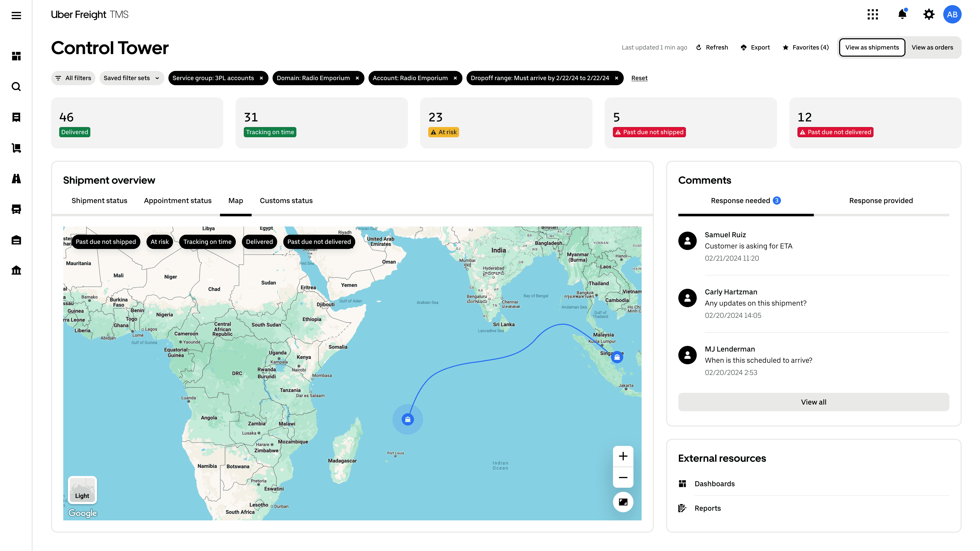Toggle the Delivered map filter chip

tap(259, 242)
